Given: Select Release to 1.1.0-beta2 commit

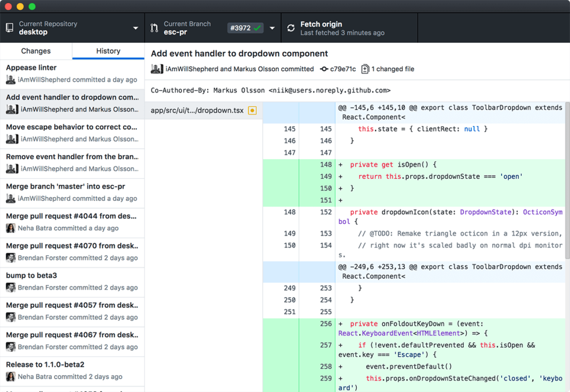Looking at the screenshot, I should point(72,371).
